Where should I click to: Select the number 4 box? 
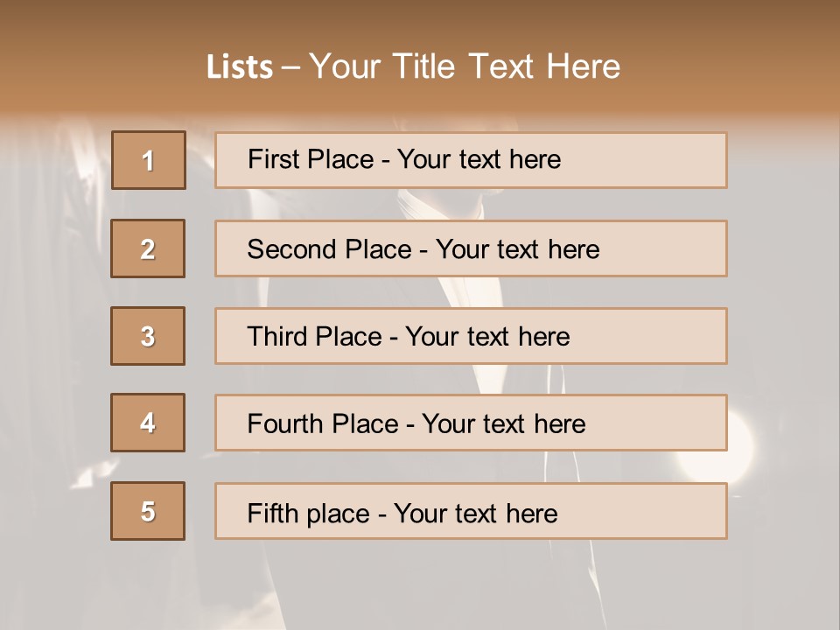coord(148,423)
